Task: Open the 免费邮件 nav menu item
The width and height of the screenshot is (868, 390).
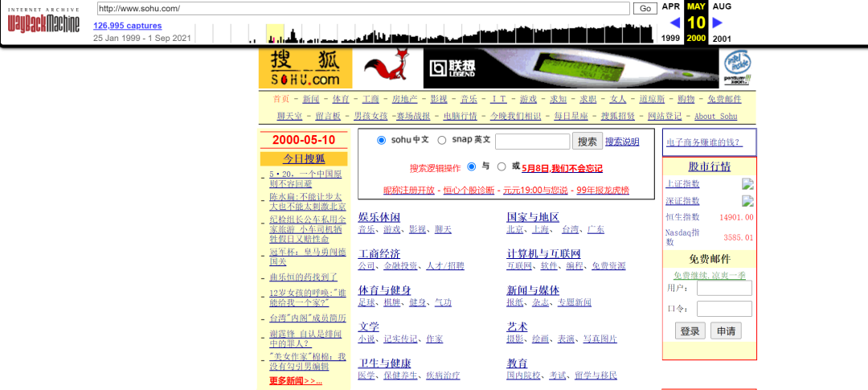Action: (x=724, y=99)
